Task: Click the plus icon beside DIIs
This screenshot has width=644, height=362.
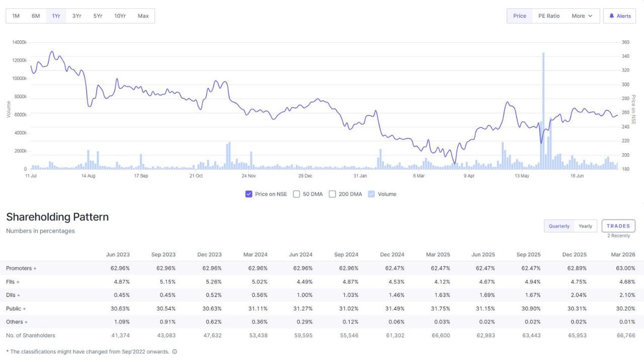Action: coord(19,295)
